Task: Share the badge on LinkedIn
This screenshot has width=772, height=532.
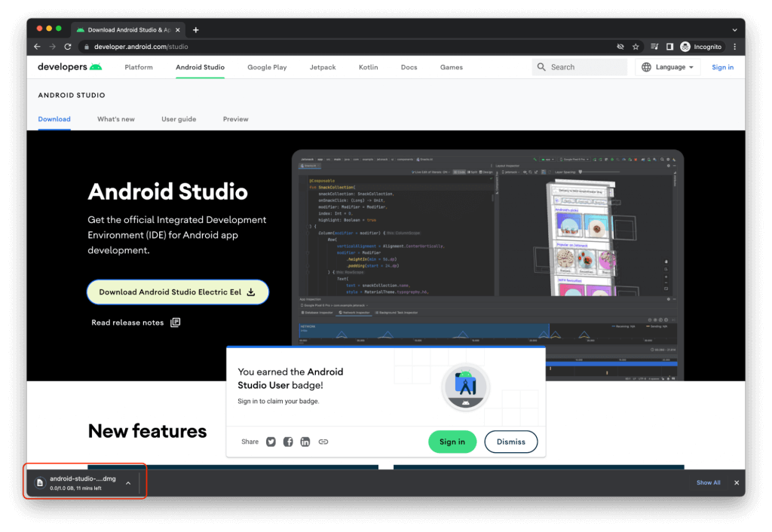Action: [x=305, y=442]
